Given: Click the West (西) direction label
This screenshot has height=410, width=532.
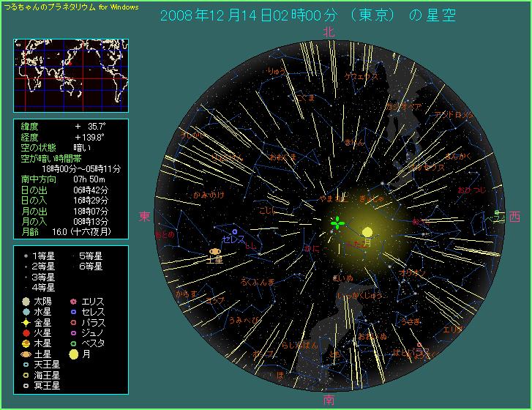Looking at the screenshot, I should point(514,217).
